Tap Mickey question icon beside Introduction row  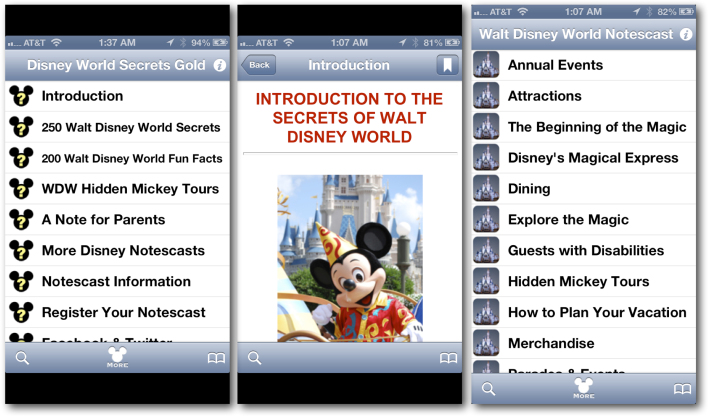tap(21, 96)
